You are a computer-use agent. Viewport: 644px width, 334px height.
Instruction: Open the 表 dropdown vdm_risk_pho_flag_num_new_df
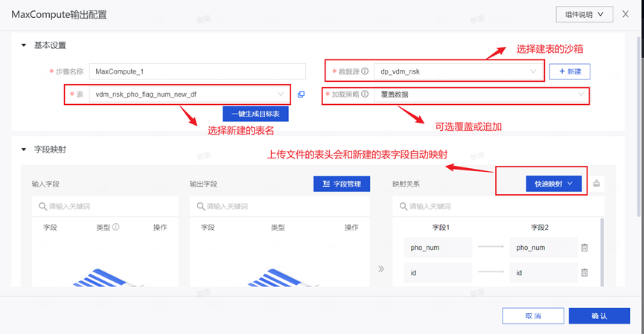pyautogui.click(x=190, y=94)
